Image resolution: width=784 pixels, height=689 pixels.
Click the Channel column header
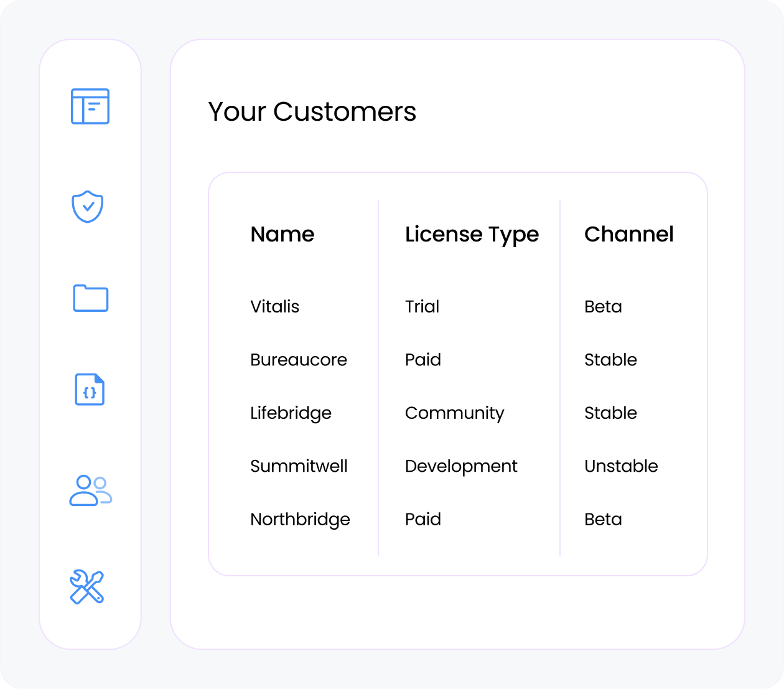click(x=629, y=235)
